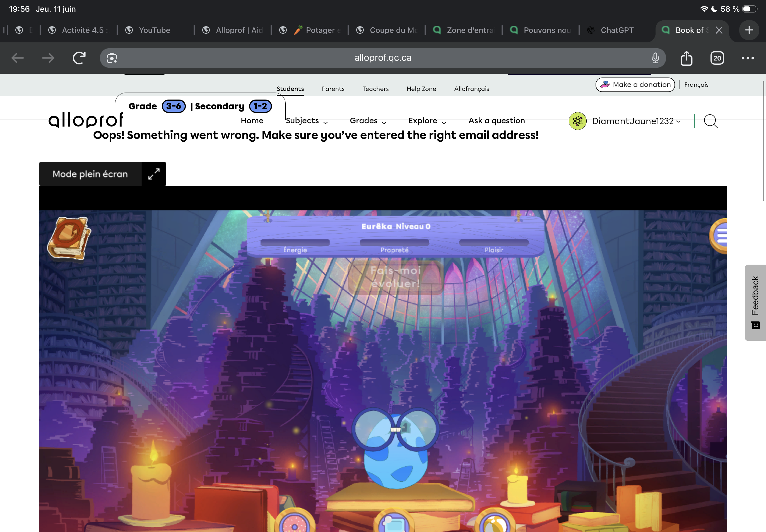This screenshot has height=532, width=766.
Task: Click the green atom user avatar
Action: pos(577,121)
